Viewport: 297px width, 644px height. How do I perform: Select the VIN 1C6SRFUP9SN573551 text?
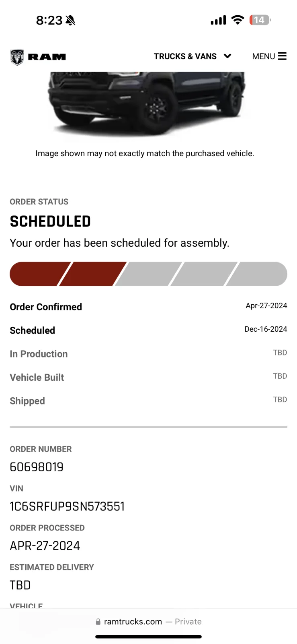pos(67,506)
